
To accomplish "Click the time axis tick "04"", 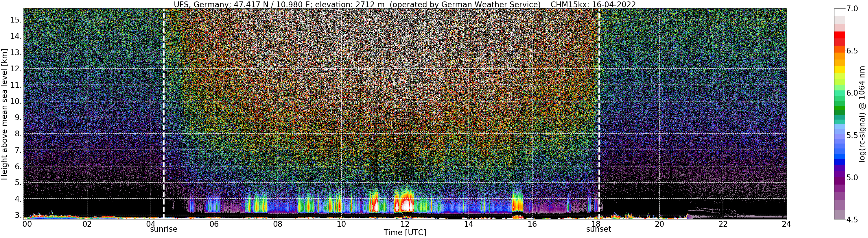I will point(151,224).
